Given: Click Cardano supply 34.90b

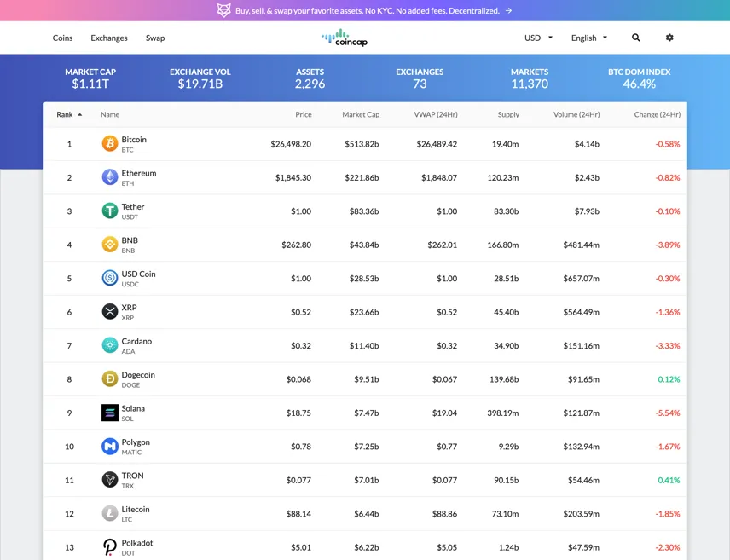Looking at the screenshot, I should coord(506,346).
